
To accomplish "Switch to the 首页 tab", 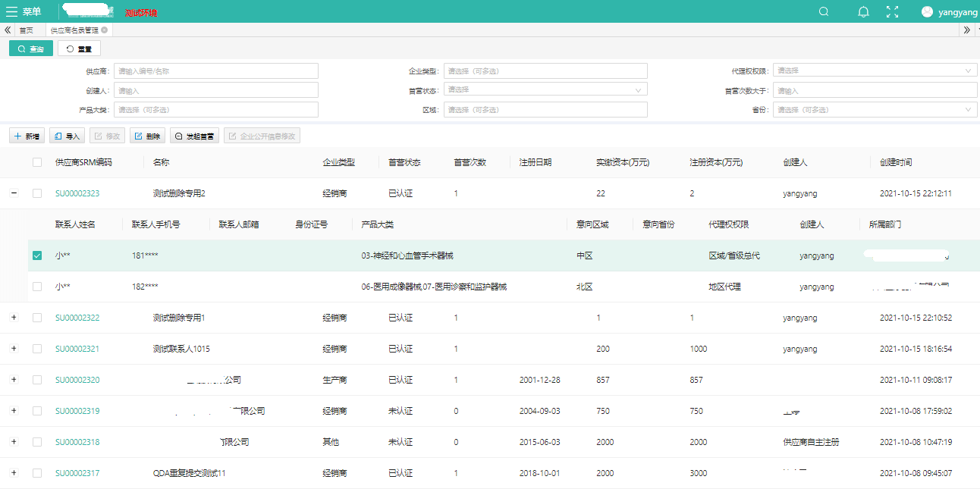I will pos(27,30).
